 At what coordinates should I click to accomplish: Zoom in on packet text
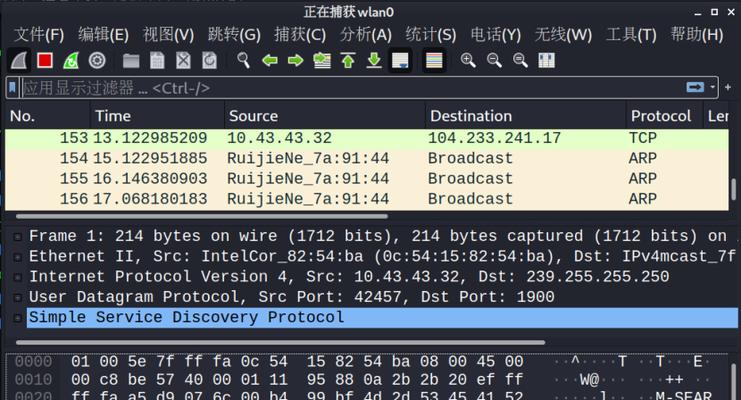tap(468, 61)
